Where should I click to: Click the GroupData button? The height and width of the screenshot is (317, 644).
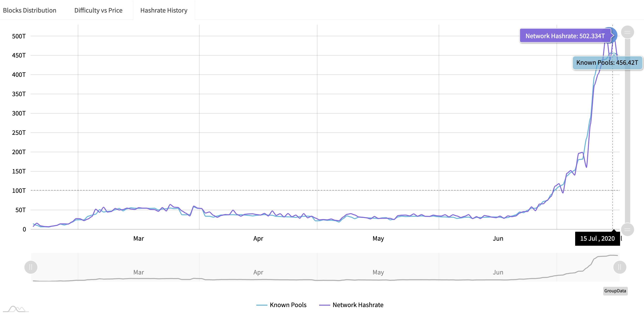pyautogui.click(x=615, y=291)
